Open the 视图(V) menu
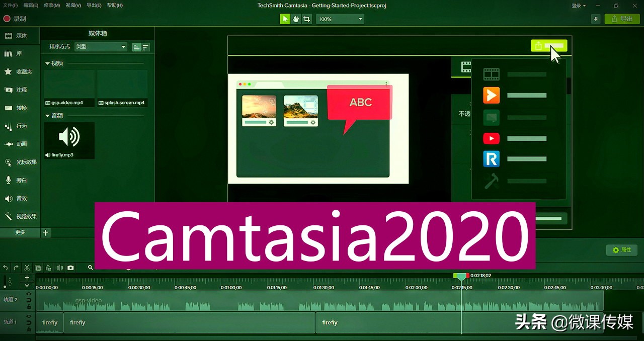 click(73, 6)
